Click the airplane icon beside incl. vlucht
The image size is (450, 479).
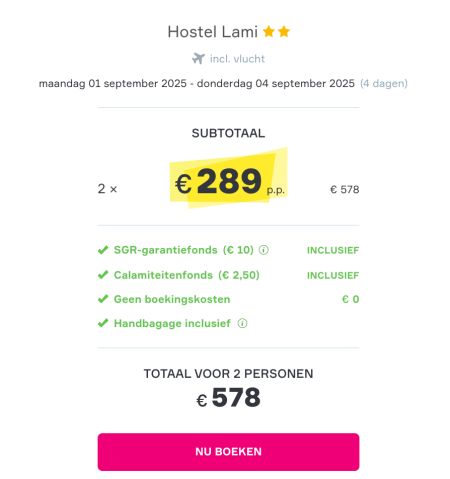click(198, 58)
